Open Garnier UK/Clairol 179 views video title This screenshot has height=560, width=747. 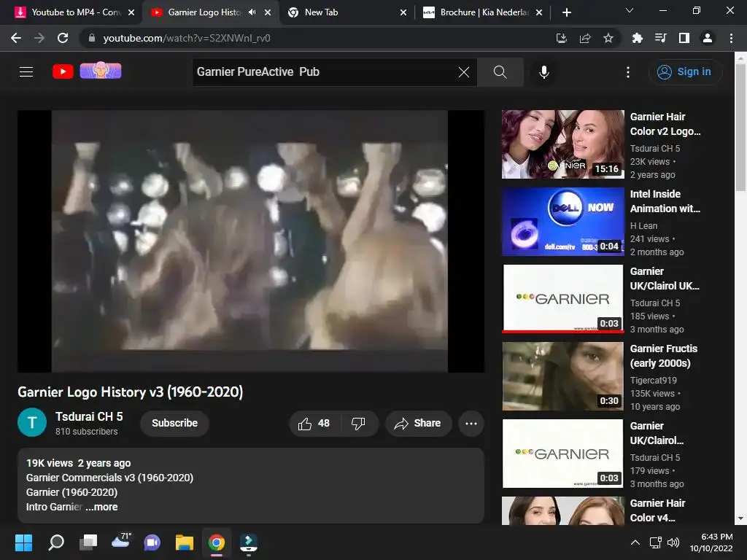657,433
